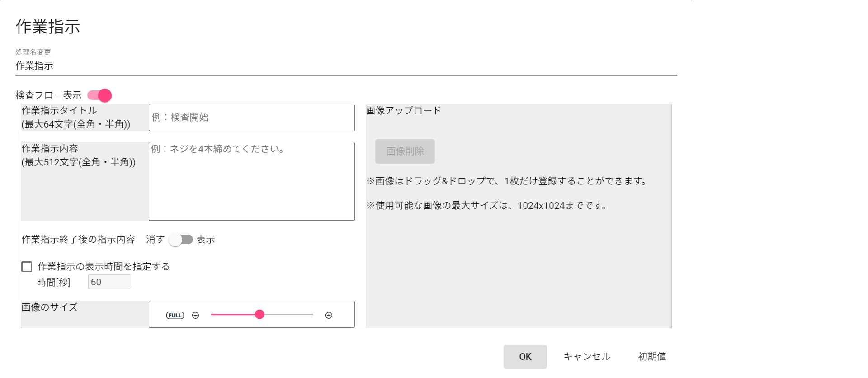Select the 時間[秒] field showing 60
This screenshot has width=868, height=378.
[x=109, y=282]
